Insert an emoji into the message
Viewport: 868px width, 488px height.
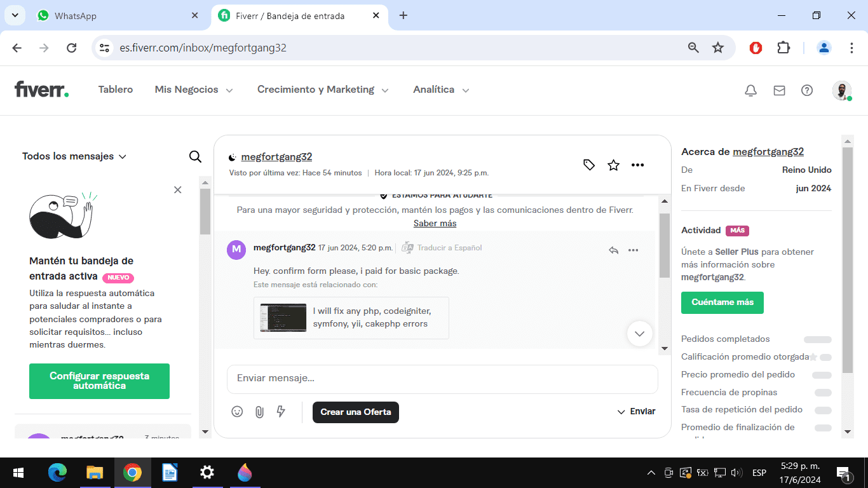pos(237,412)
